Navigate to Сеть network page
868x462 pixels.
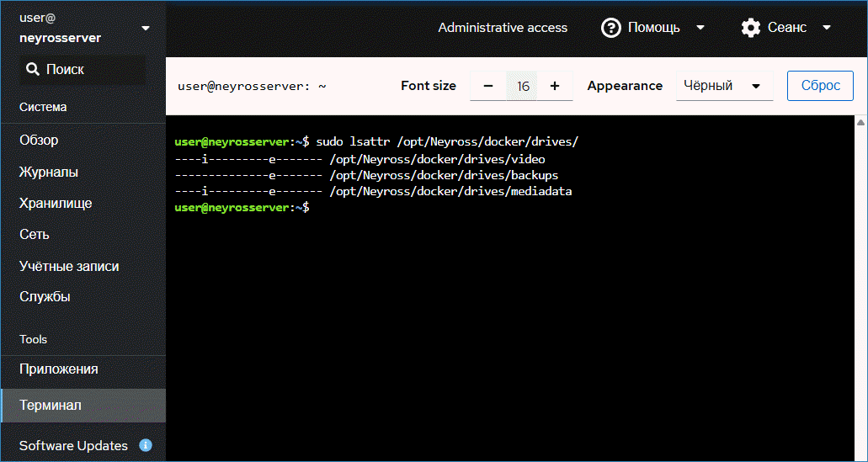click(x=35, y=234)
